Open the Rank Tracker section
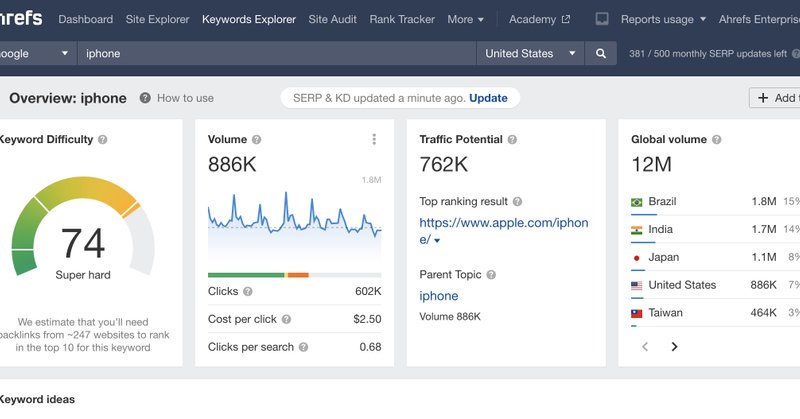 402,19
